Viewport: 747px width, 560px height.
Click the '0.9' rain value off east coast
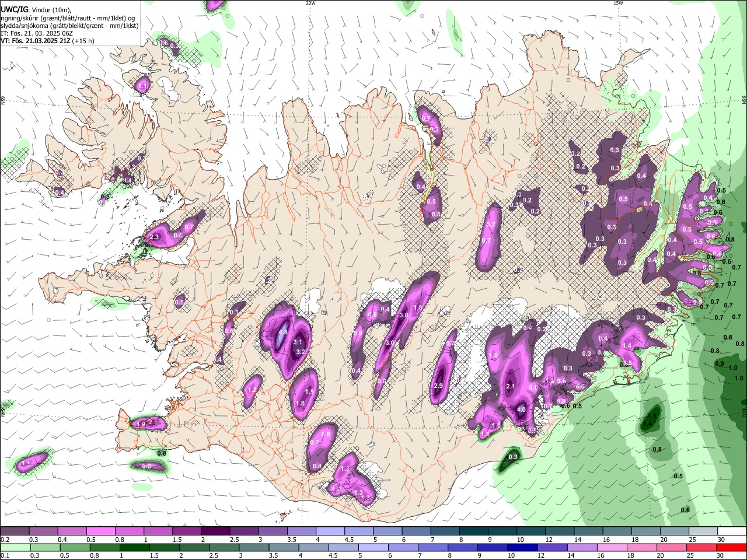[x=719, y=363]
